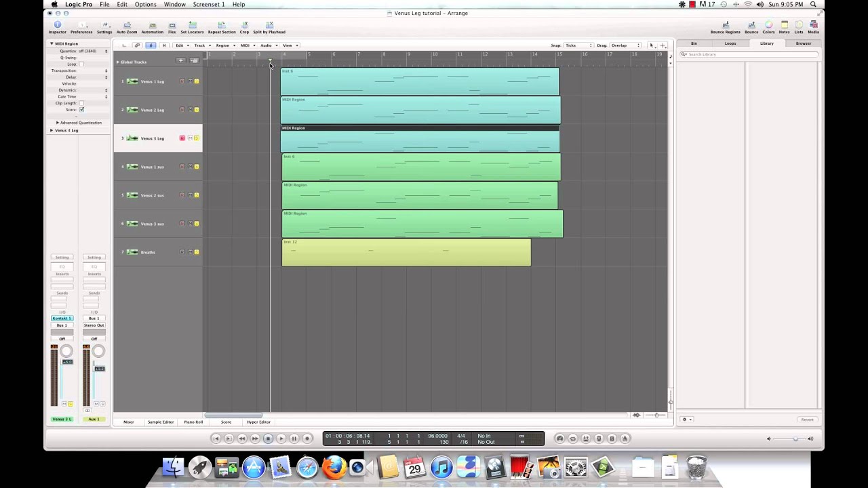Click the Mixer button at the bottom
868x488 pixels.
(x=128, y=422)
